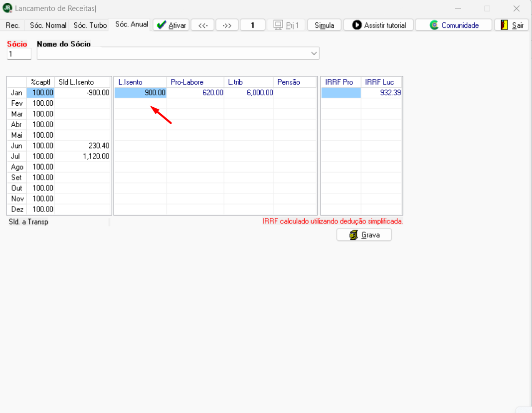
Task: Click the Set month row label
Action: click(x=16, y=177)
